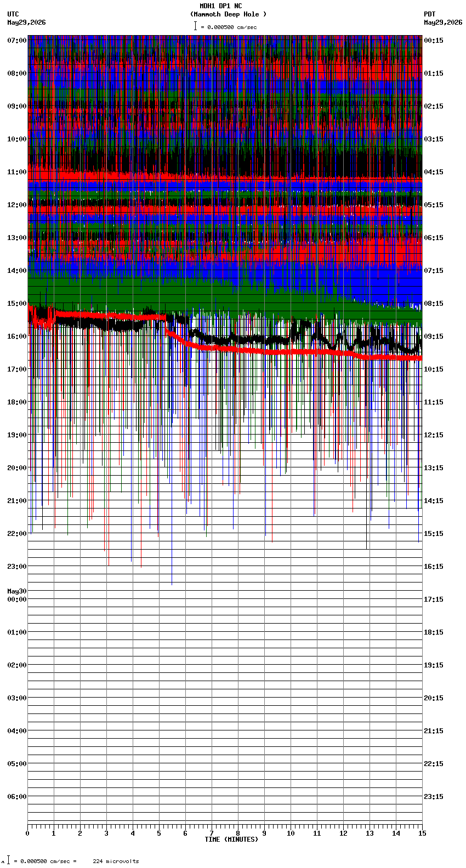Screen dimensions: 466x868
Task: Click the '15:15' PDT time label
Action: coord(434,534)
